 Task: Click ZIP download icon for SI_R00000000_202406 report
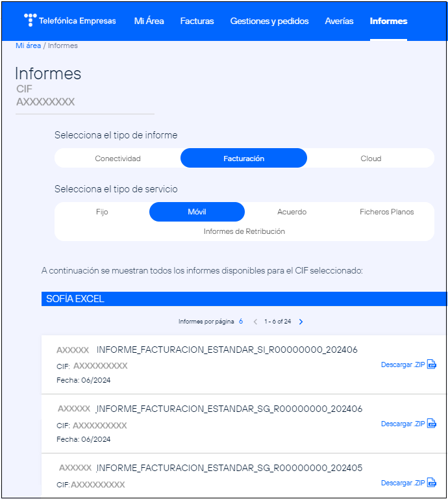point(432,365)
